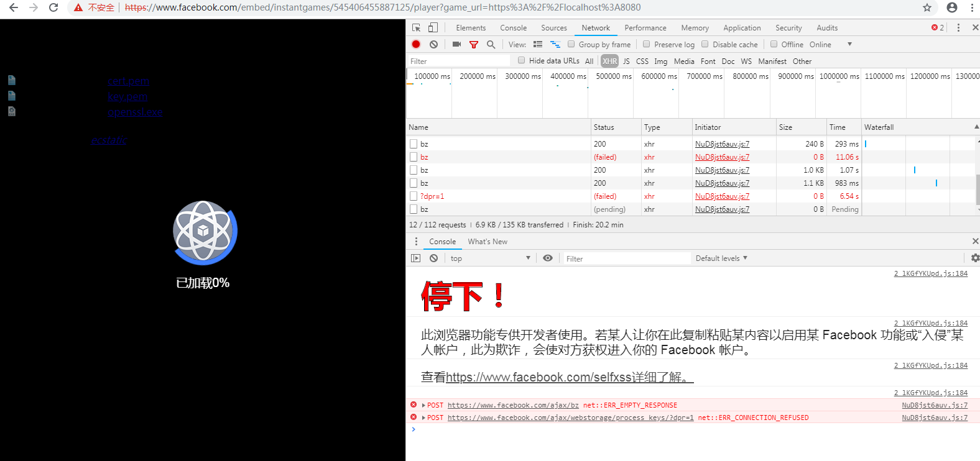Screen dimensions: 980x461
Task: Click the red error count badge
Action: pyautogui.click(x=937, y=27)
